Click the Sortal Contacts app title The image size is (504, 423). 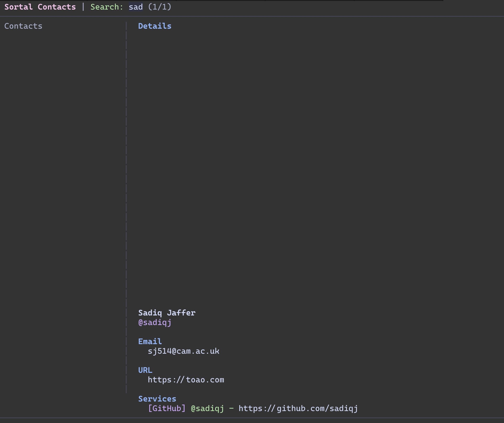tap(40, 7)
